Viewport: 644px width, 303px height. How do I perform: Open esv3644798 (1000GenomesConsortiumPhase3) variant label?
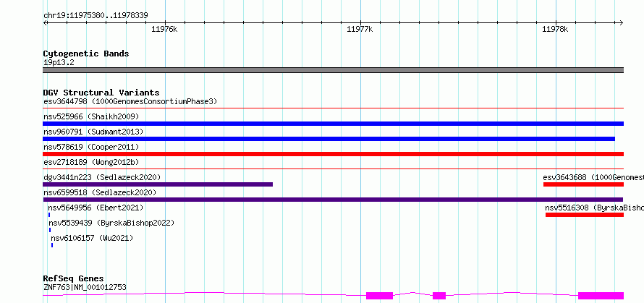point(130,101)
